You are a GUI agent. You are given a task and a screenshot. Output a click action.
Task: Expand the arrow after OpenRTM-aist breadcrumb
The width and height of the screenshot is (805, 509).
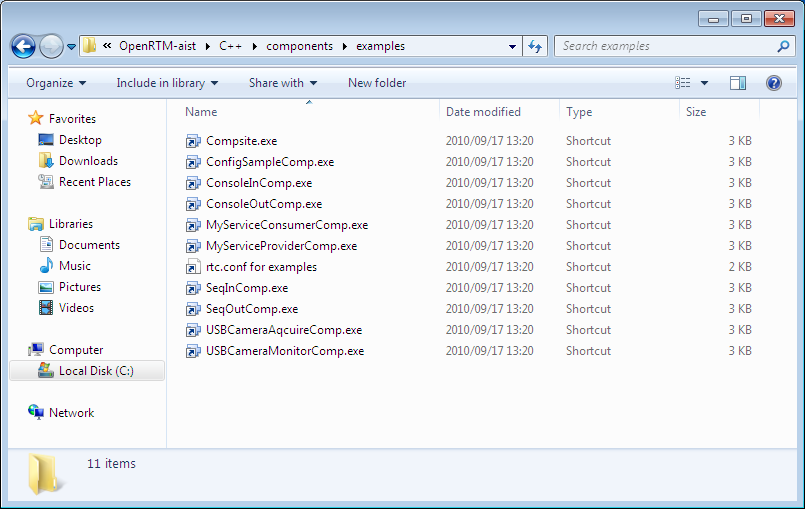tap(207, 46)
